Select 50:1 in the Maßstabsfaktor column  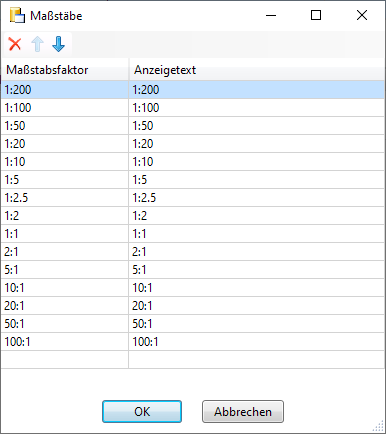pos(65,324)
